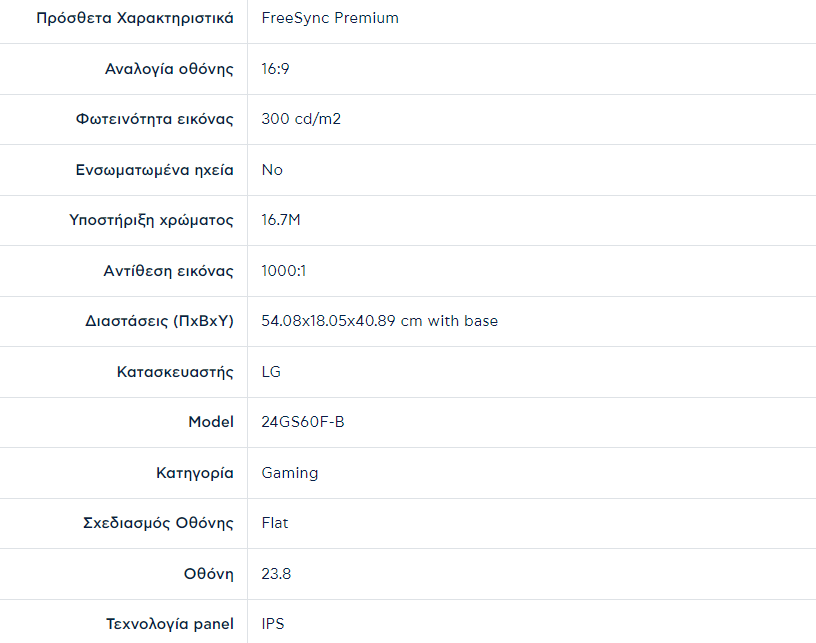Click the Ενσωματωμένα ηχεία label
This screenshot has width=816, height=643.
point(154,170)
